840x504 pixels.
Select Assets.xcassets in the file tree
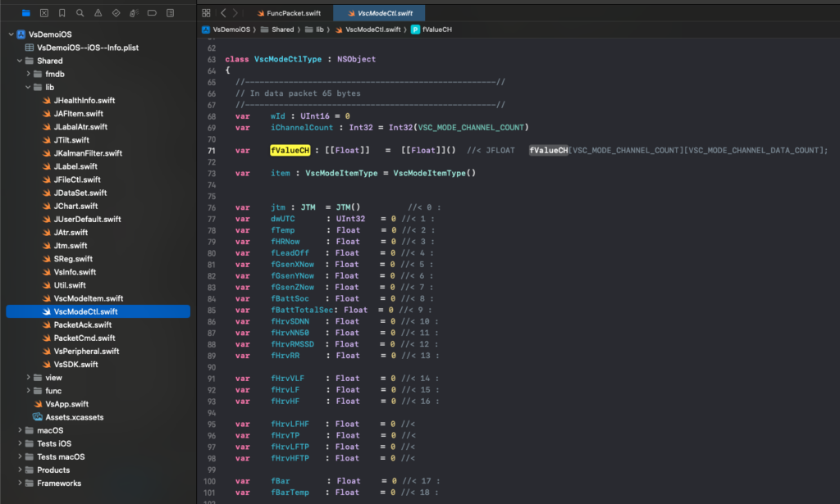coord(74,417)
